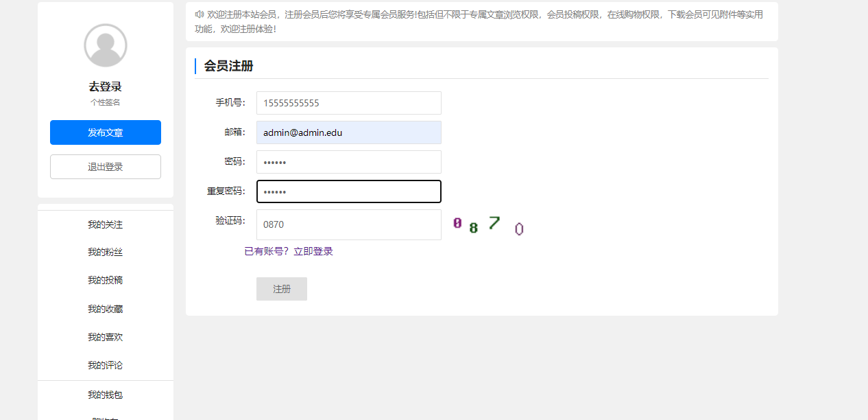Click the 重复密码 label
This screenshot has width=868, height=420.
click(x=226, y=191)
